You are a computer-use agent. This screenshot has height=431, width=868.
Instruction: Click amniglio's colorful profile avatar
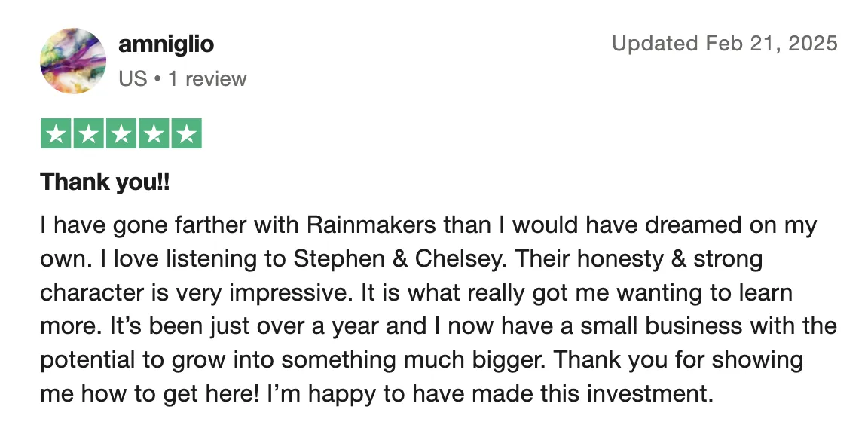pyautogui.click(x=73, y=61)
